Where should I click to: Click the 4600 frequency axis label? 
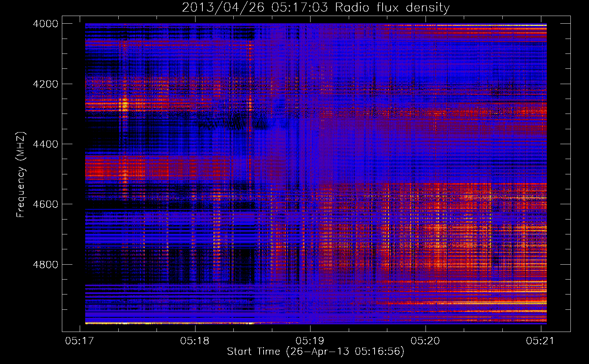pos(46,204)
